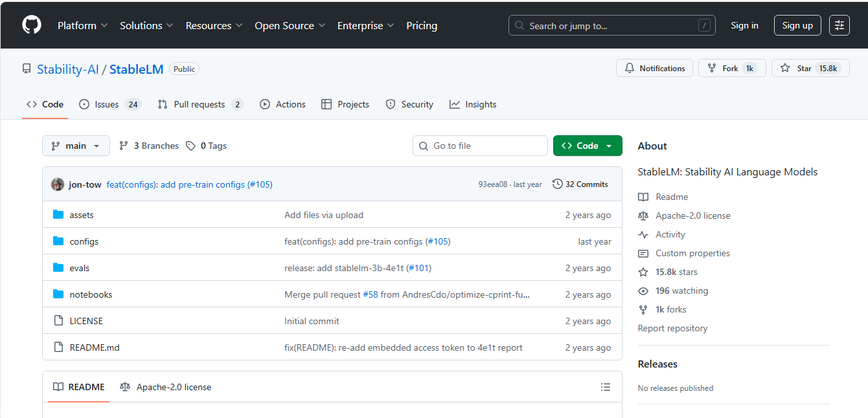Open the appearance settings icon in header
Viewport: 868px width, 418px height.
click(839, 25)
